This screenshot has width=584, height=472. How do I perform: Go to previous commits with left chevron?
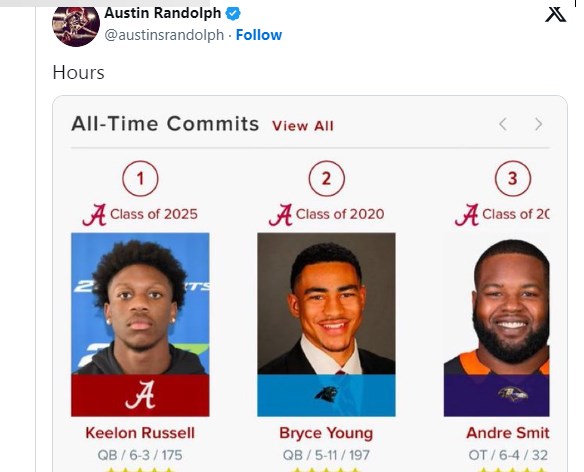pyautogui.click(x=503, y=124)
